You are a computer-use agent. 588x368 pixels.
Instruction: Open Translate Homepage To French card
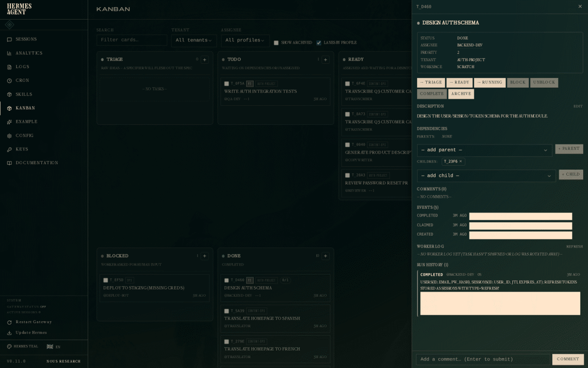[x=275, y=349]
